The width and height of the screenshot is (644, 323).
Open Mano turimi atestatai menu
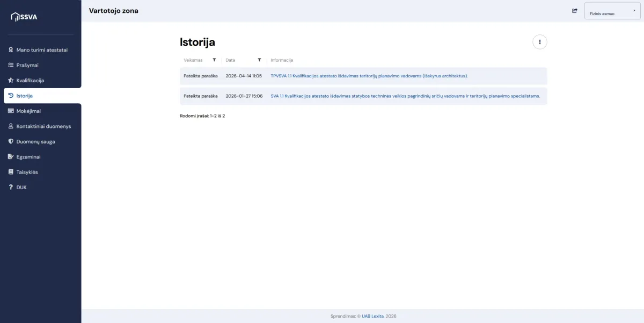pos(41,50)
